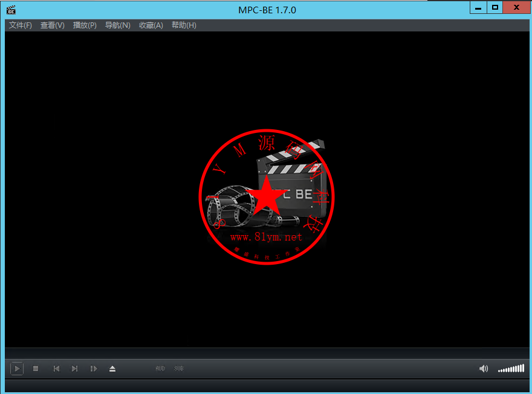Mute sound using the speaker icon
Viewport: 532px width, 394px height.
click(x=484, y=369)
